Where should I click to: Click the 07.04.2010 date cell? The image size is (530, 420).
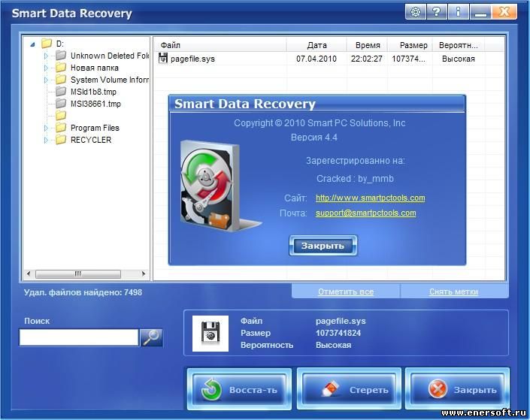pos(316,59)
